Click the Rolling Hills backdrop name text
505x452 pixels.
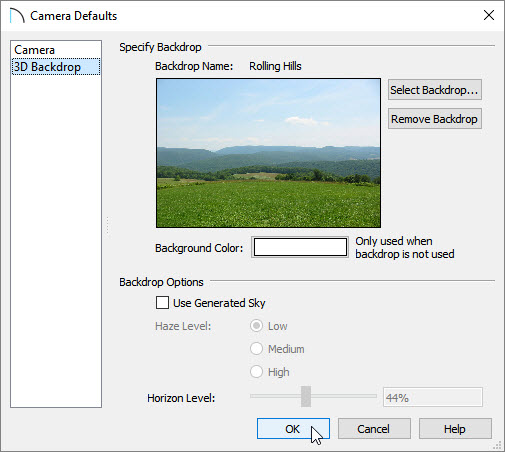(x=275, y=66)
